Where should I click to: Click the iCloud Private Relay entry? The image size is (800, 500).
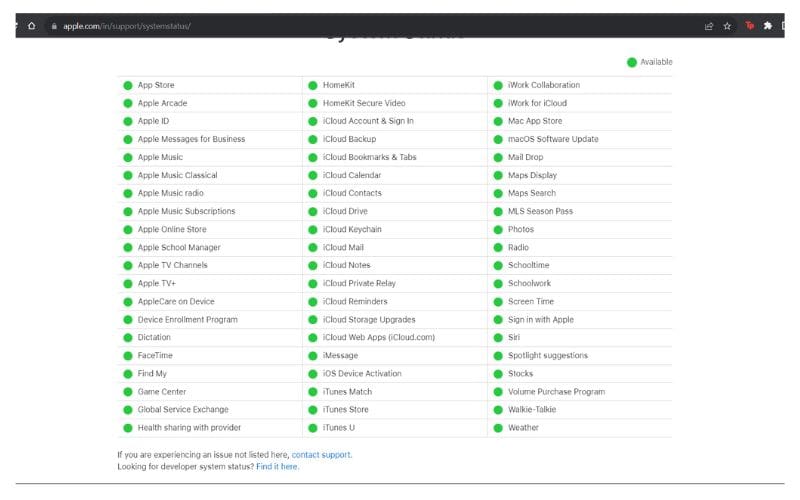point(359,284)
